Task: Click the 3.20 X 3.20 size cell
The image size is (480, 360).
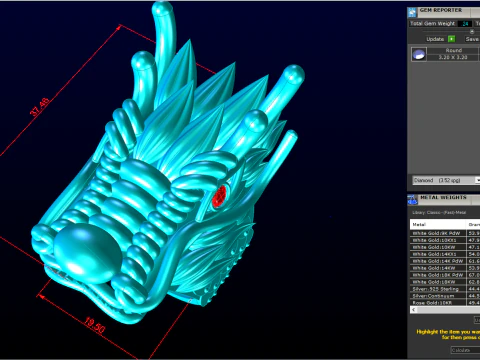Action: coord(453,57)
